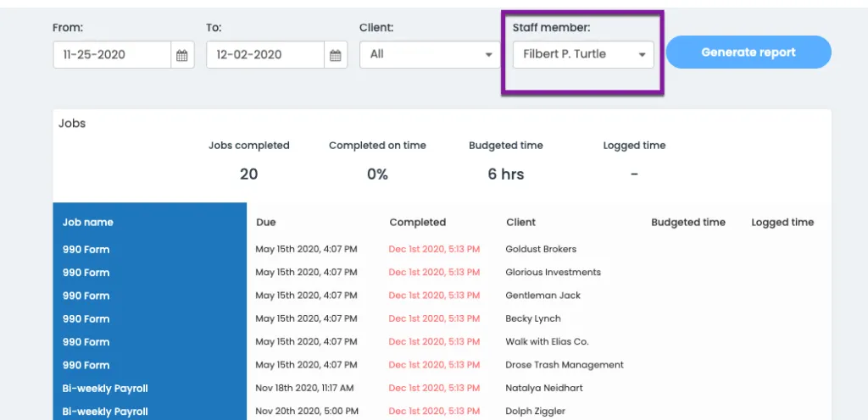Click client name Glorious Investments
Screen dimensions: 868x420
point(553,273)
